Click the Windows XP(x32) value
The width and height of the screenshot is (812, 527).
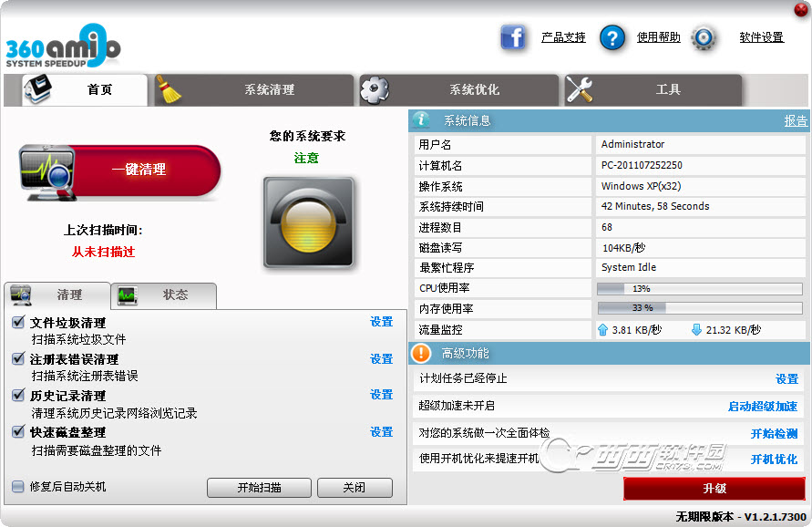click(641, 185)
